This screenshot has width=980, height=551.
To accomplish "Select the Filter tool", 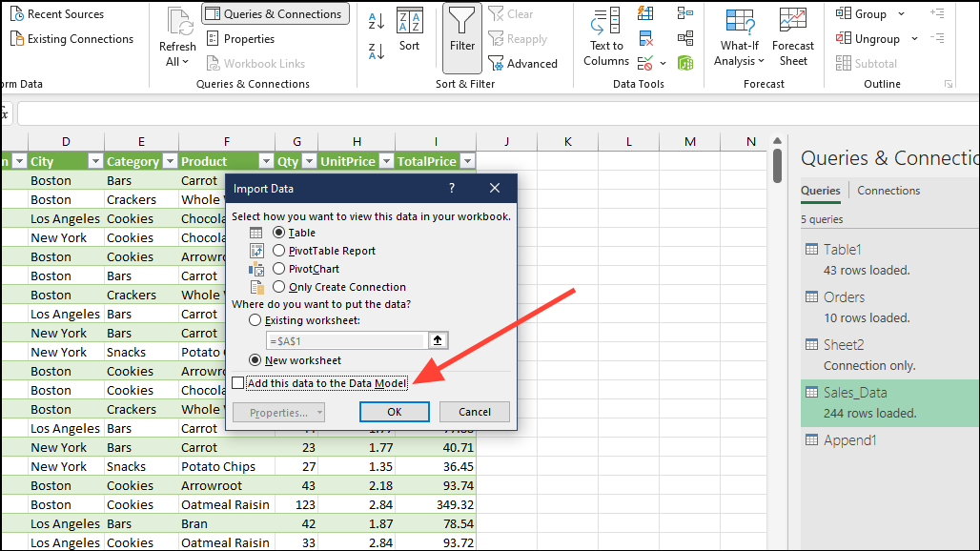I will point(461,38).
